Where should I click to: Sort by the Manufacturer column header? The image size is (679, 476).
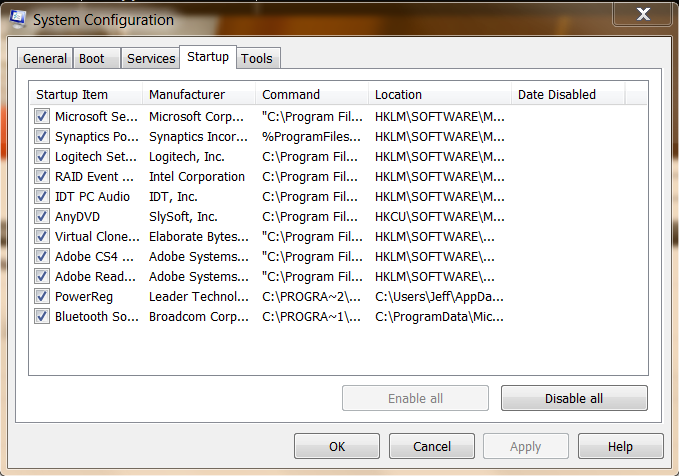pyautogui.click(x=199, y=94)
